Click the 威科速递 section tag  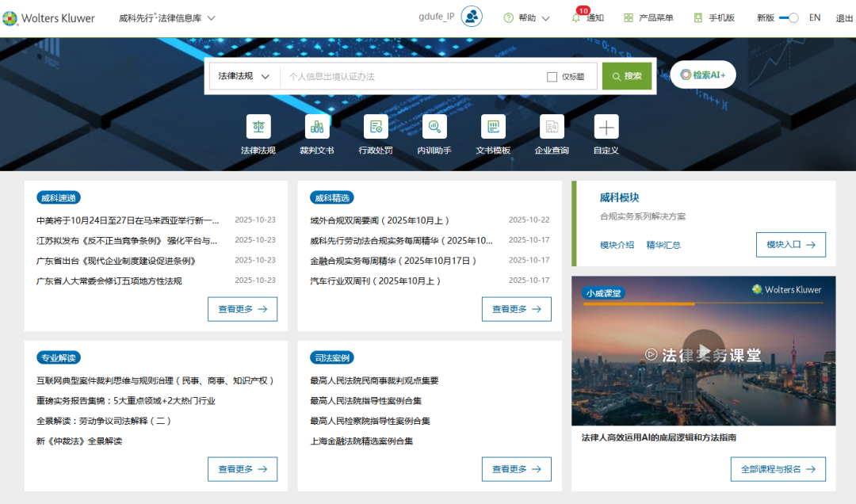tap(59, 197)
